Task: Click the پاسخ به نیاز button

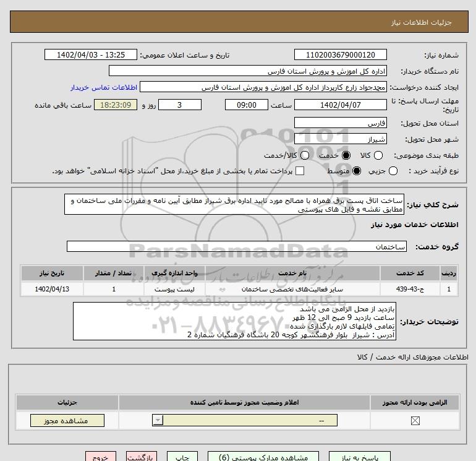Action: point(359,457)
